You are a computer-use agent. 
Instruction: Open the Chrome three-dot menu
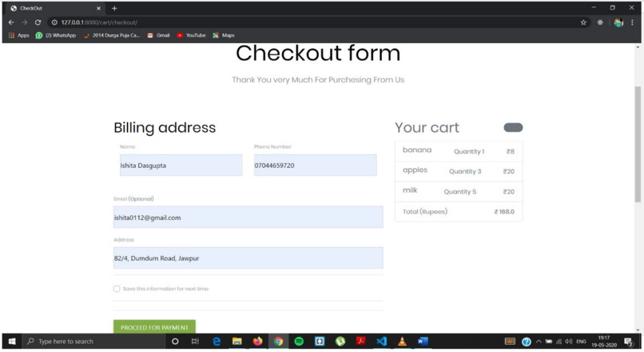[x=632, y=22]
